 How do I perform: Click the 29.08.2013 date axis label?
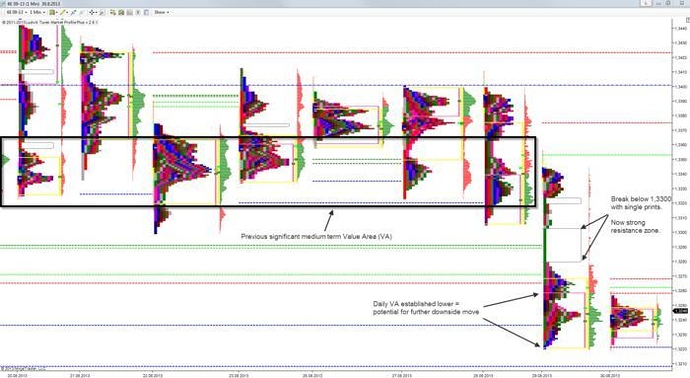coord(542,375)
